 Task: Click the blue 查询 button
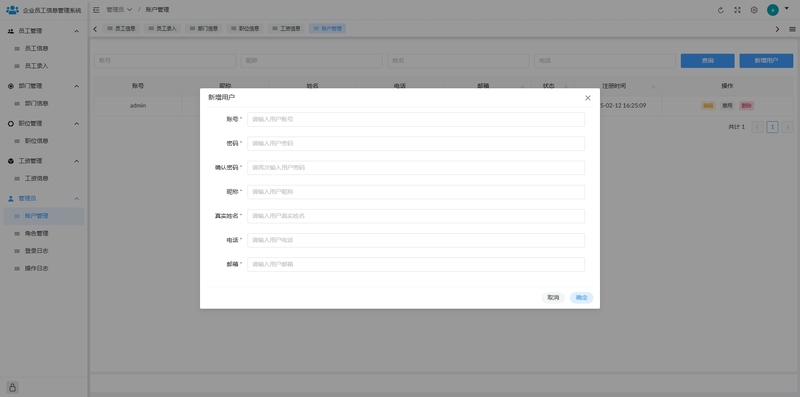[708, 61]
